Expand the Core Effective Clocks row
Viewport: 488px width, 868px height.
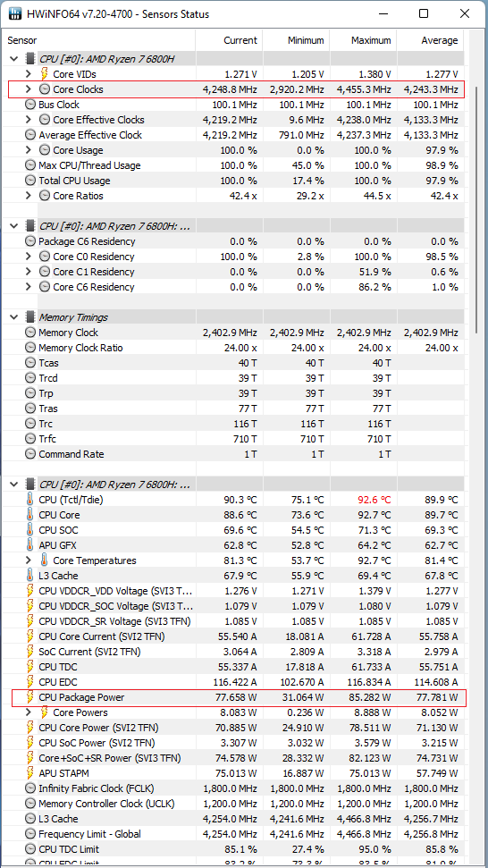tap(29, 120)
